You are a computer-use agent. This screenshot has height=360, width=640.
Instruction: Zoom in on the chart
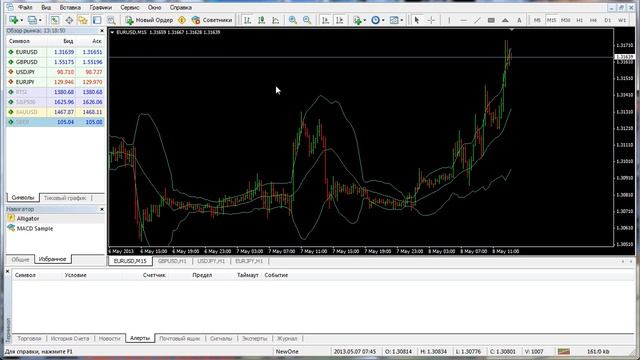293,20
